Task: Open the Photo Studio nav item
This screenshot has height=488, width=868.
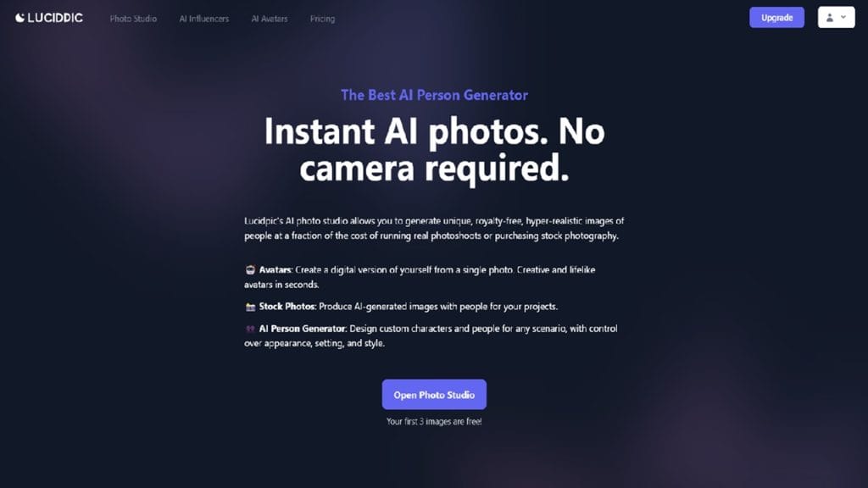Action: tap(133, 19)
